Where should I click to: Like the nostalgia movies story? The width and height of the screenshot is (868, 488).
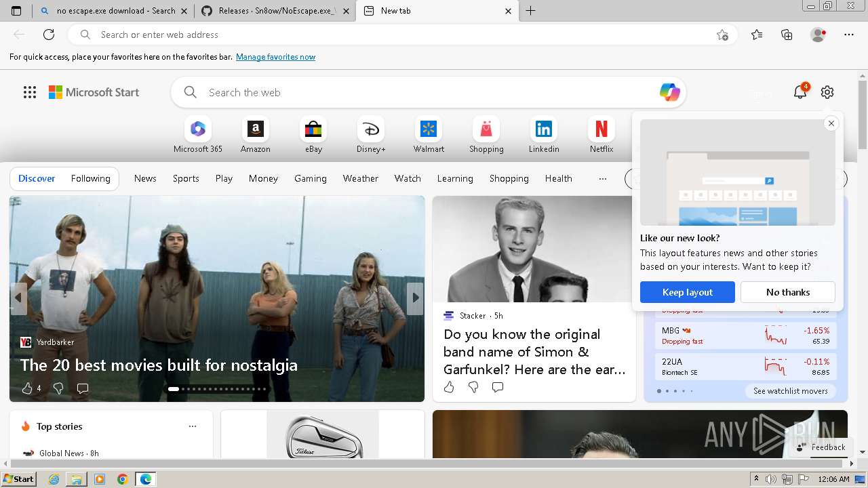click(x=27, y=388)
